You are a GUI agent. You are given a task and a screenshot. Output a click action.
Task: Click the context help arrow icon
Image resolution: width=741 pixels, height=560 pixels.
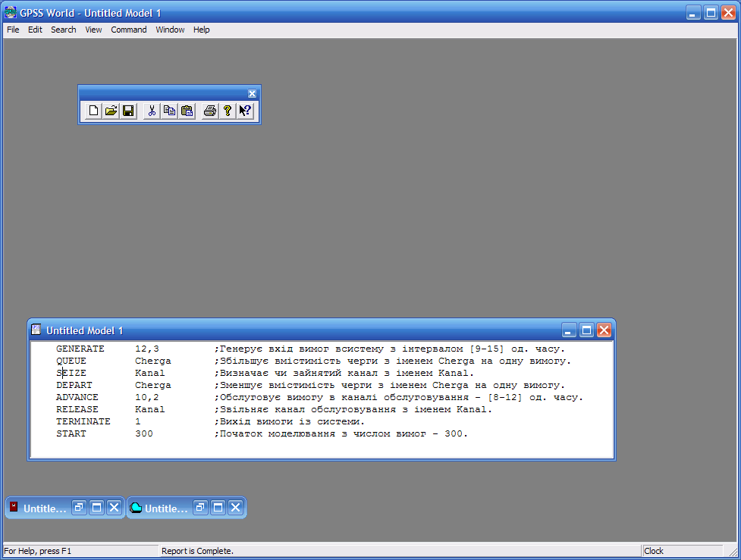pos(245,111)
